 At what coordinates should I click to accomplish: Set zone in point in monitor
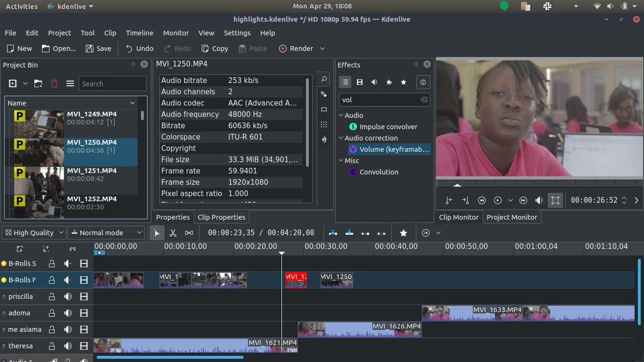[x=449, y=200]
